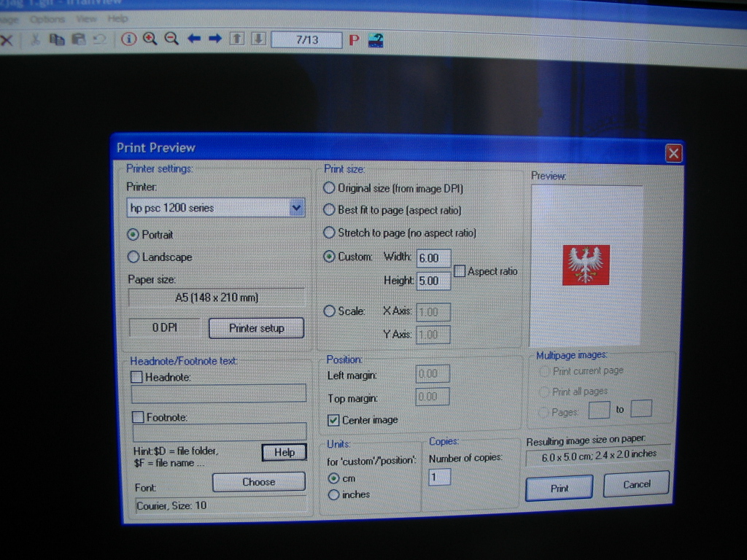Click the Printer setup button

pyautogui.click(x=256, y=328)
